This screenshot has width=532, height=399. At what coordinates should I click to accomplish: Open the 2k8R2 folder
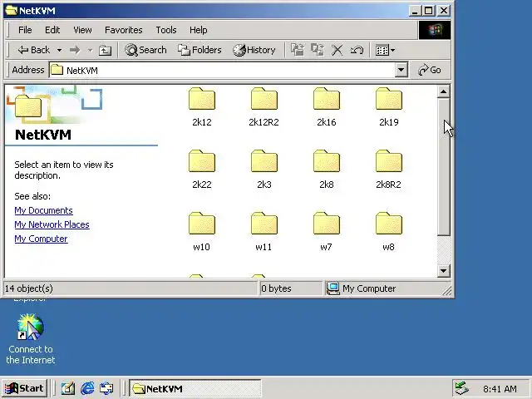pyautogui.click(x=389, y=170)
